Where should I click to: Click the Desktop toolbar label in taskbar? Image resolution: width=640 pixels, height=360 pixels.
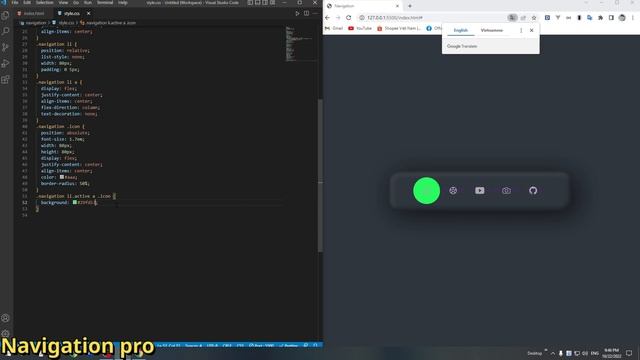coord(534,353)
